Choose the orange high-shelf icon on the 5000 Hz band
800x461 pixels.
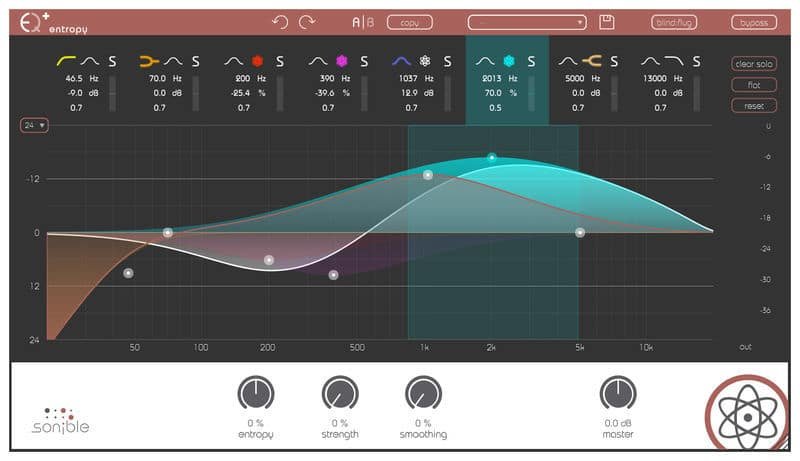click(592, 61)
